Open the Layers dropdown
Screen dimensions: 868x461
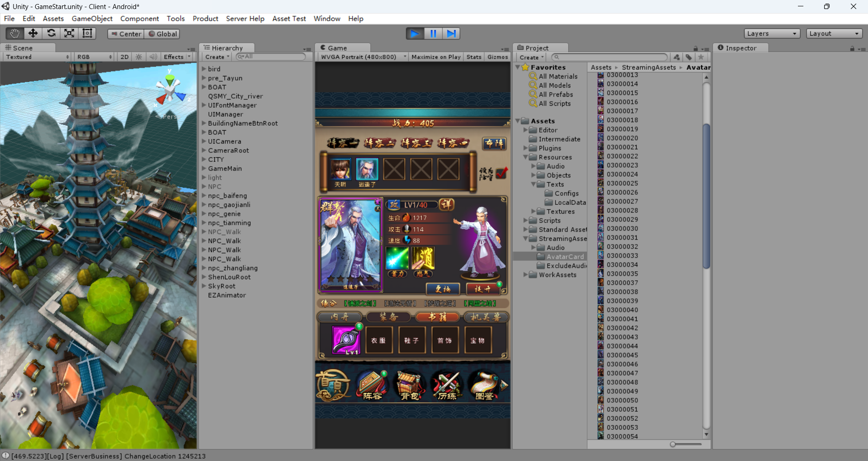coord(772,33)
